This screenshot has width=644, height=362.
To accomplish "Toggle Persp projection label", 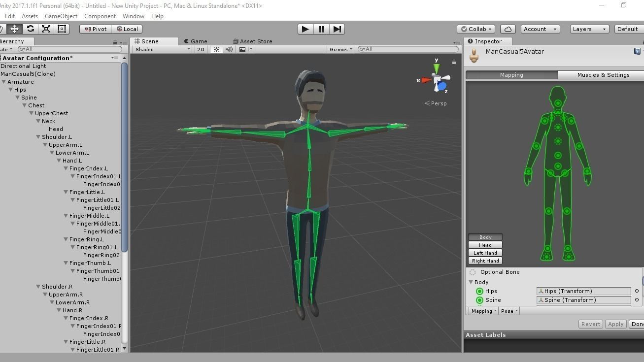I will (436, 103).
